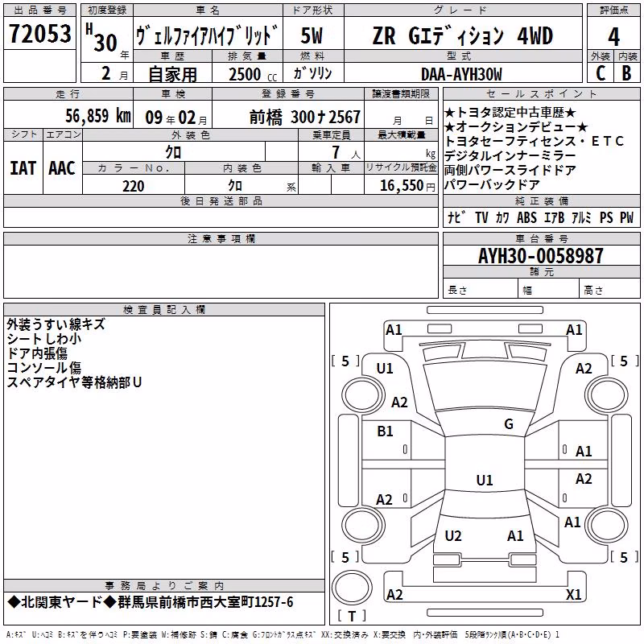Select the デジタルインナーミラー line
644x644 pixels.
[x=510, y=155]
